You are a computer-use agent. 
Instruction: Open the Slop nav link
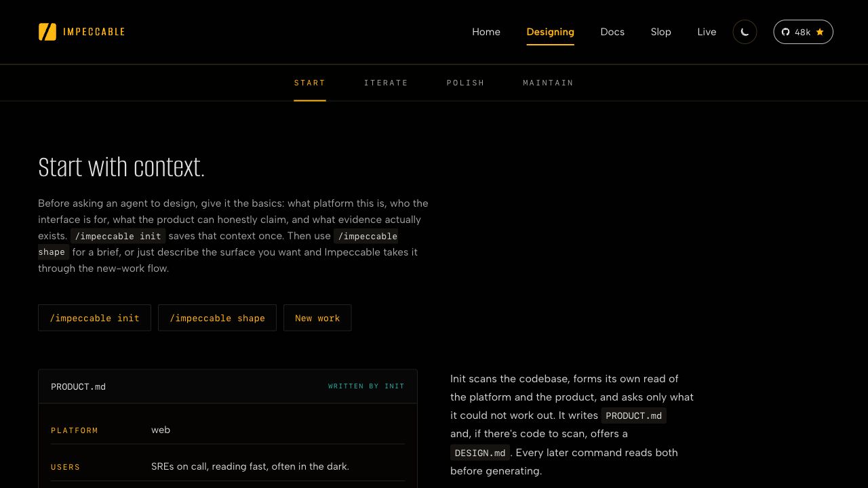[661, 32]
